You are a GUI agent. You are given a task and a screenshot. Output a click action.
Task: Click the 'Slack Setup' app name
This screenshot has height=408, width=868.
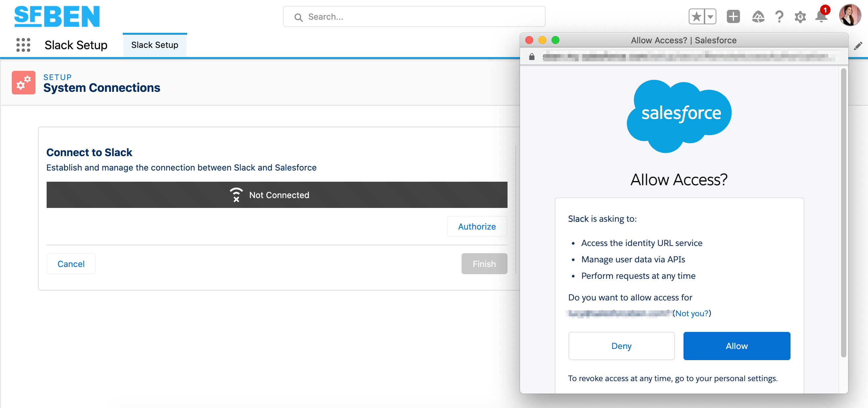(x=76, y=45)
